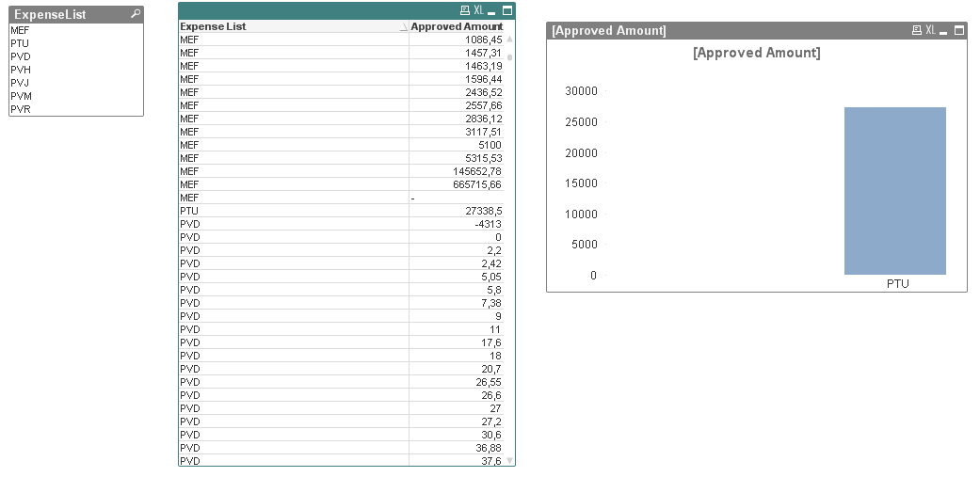Click the 36,88 amount cell
Screen dimensions: 980x477
(x=457, y=448)
